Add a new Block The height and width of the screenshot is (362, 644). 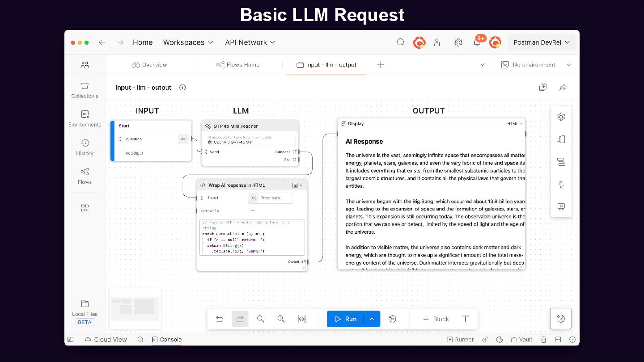click(x=436, y=319)
